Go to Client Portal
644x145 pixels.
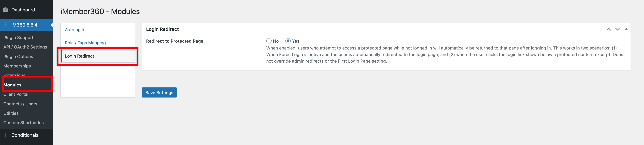15,94
